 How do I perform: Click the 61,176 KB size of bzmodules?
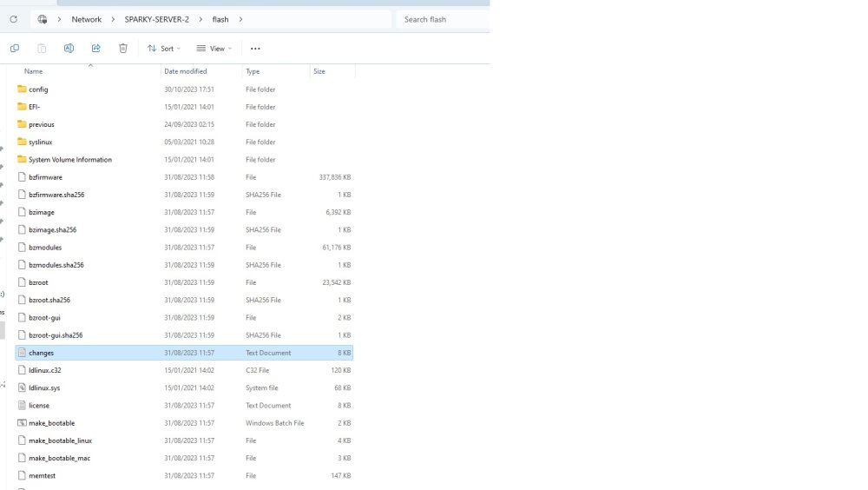click(x=337, y=248)
